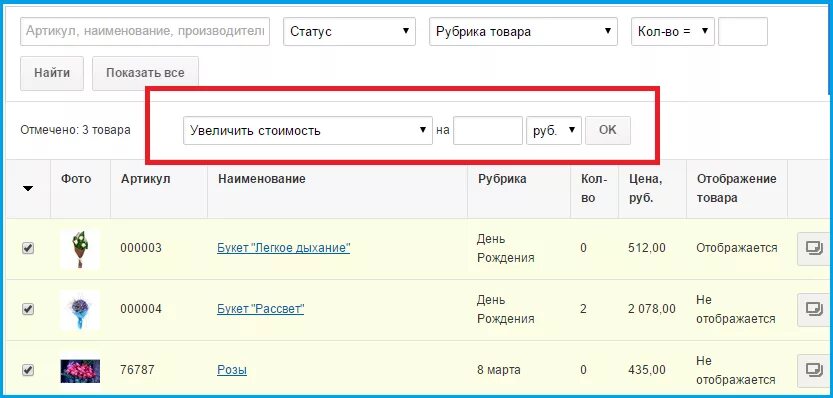
Task: Click the Кол-во column header
Action: click(593, 188)
